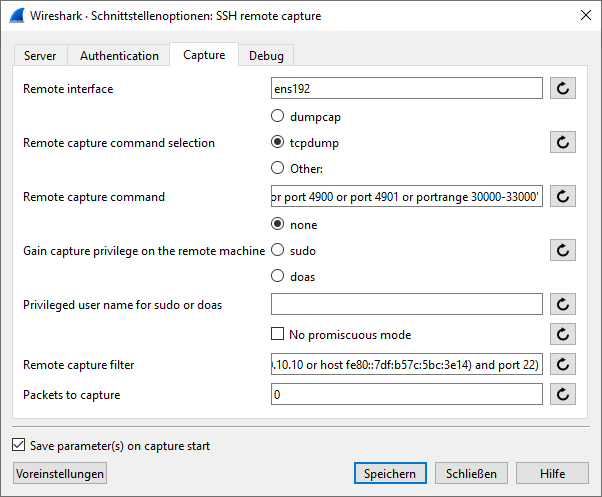Enable No promiscuous mode checkbox

pyautogui.click(x=279, y=335)
